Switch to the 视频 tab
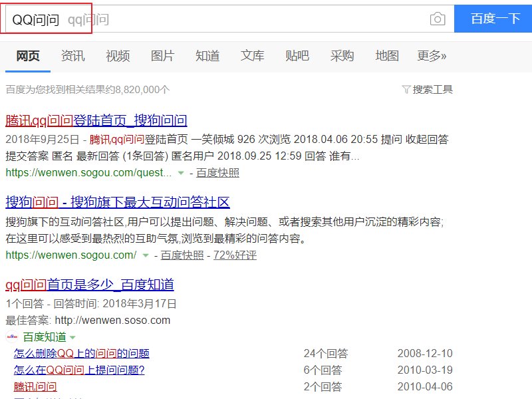This screenshot has height=399, width=532. 118,56
